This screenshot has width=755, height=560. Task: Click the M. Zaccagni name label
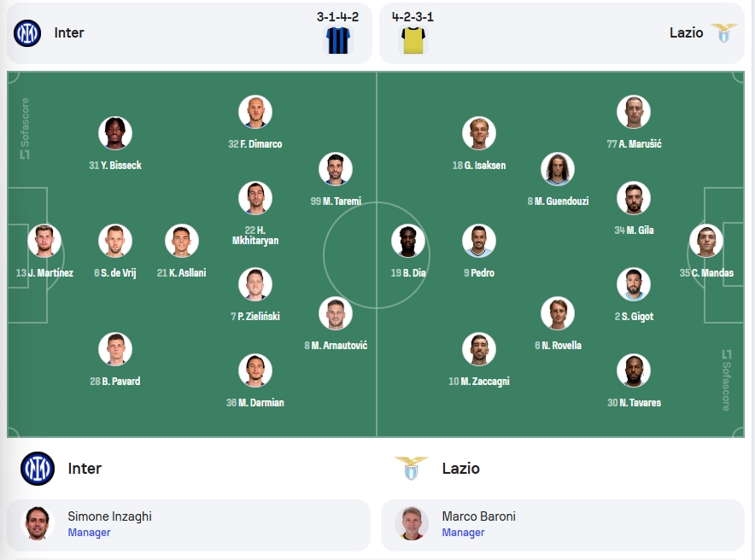coord(479,382)
